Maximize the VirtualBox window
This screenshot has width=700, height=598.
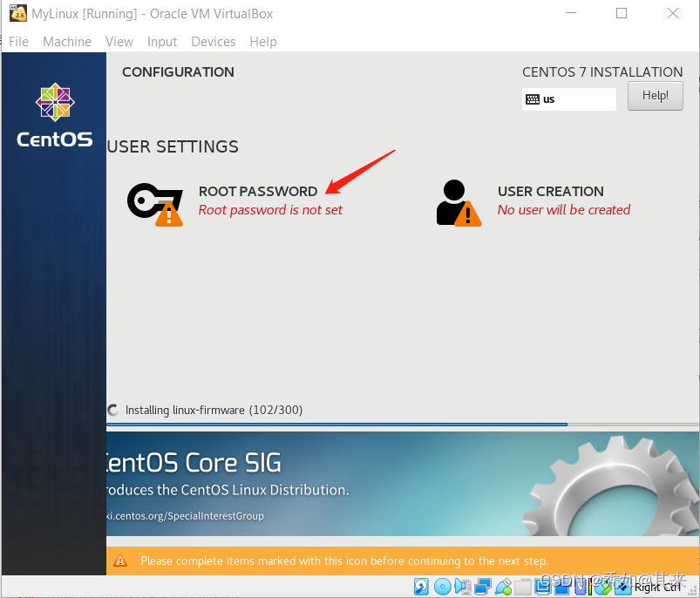click(x=622, y=13)
